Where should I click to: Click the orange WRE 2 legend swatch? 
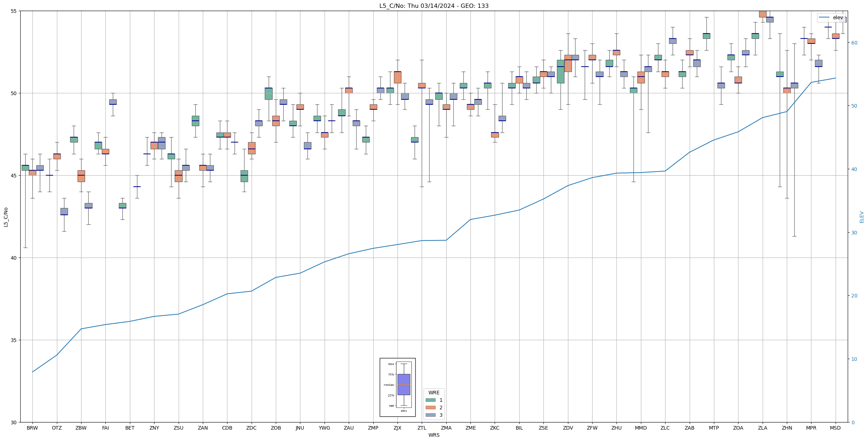pos(430,408)
